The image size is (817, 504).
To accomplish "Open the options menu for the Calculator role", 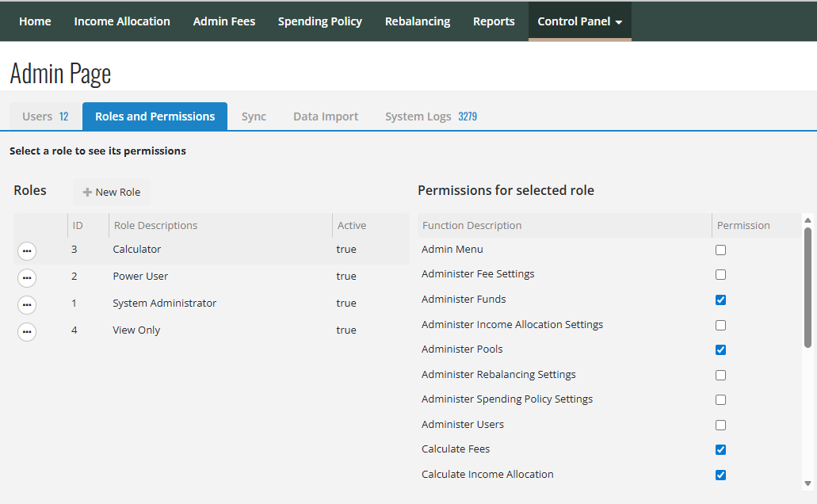I will click(x=27, y=250).
